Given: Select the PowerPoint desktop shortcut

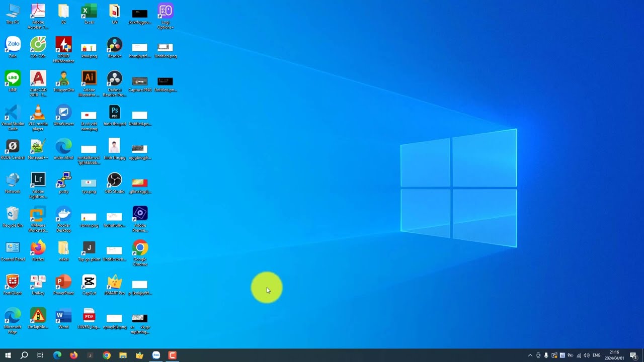Looking at the screenshot, I should pyautogui.click(x=63, y=285).
